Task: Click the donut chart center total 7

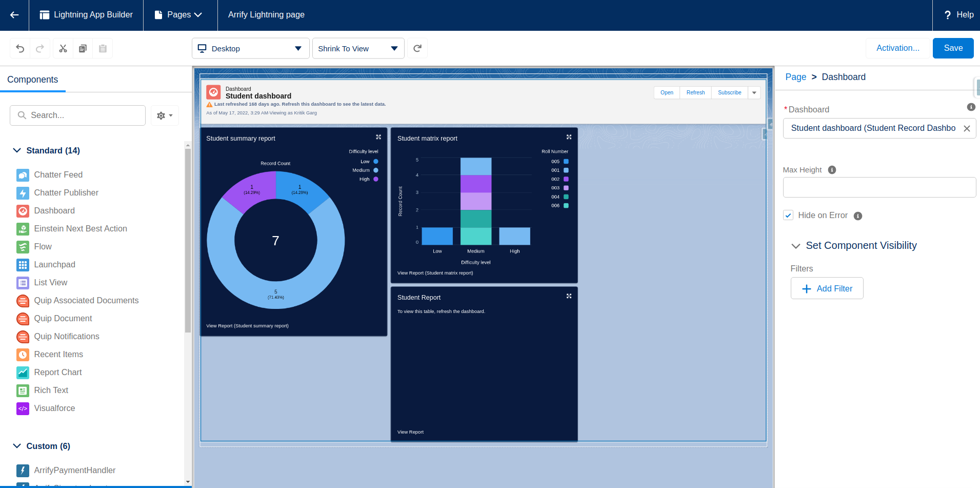Action: click(x=275, y=241)
